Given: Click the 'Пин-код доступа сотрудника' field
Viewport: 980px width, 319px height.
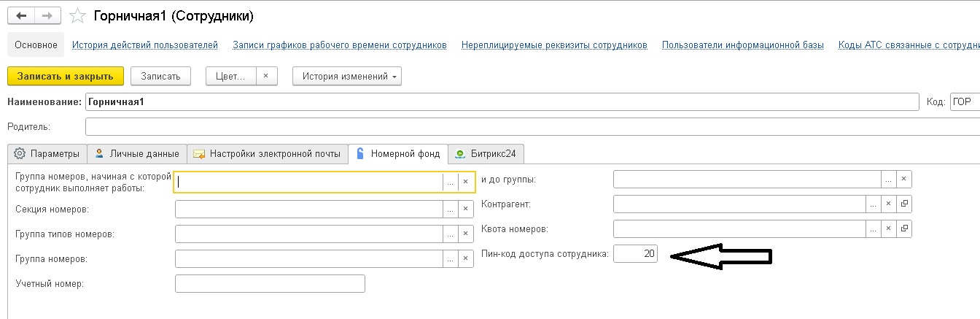Looking at the screenshot, I should pos(635,254).
